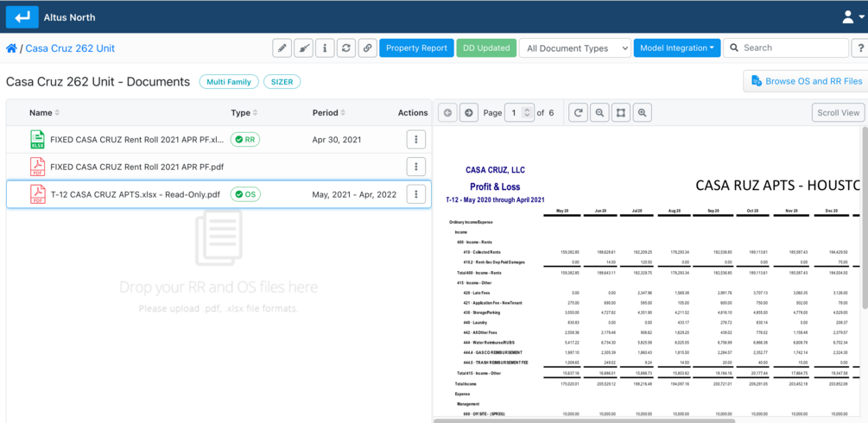This screenshot has width=868, height=423.
Task: Click the page number stepper field
Action: tap(520, 112)
